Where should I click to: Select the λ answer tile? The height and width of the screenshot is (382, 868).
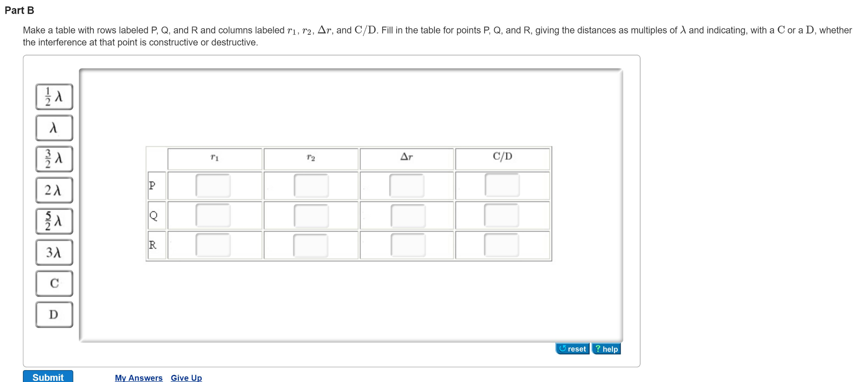pos(53,128)
